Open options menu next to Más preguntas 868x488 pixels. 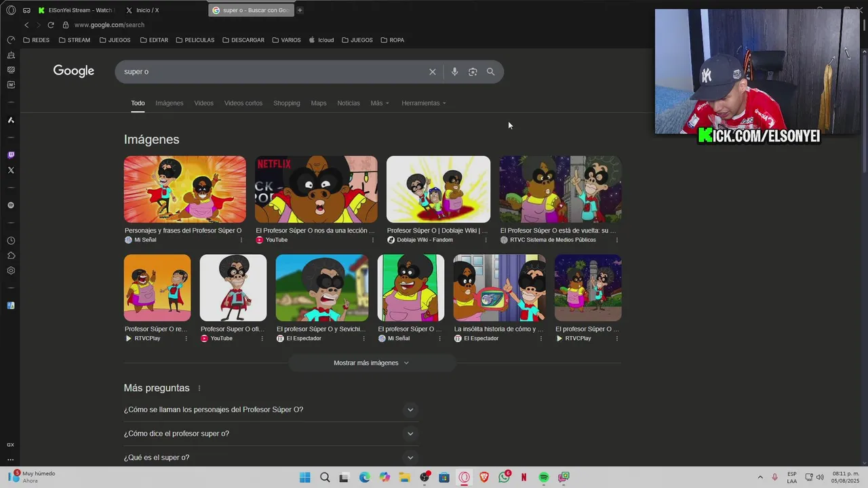199,388
